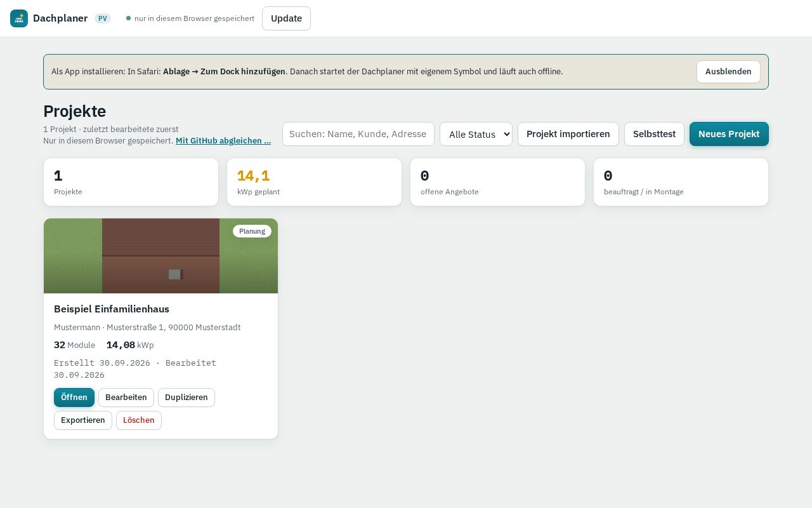Viewport: 812px width, 508px height.
Task: Delete project with Löschen button
Action: (x=139, y=420)
